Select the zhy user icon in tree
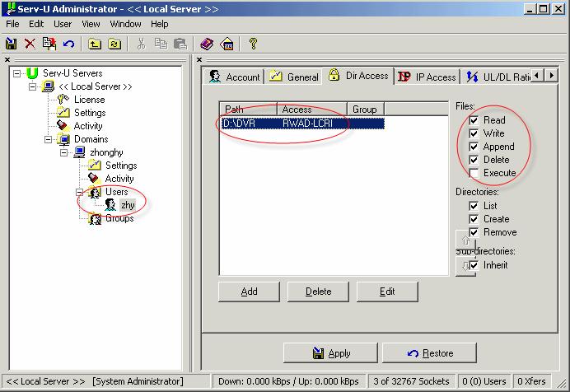 110,204
